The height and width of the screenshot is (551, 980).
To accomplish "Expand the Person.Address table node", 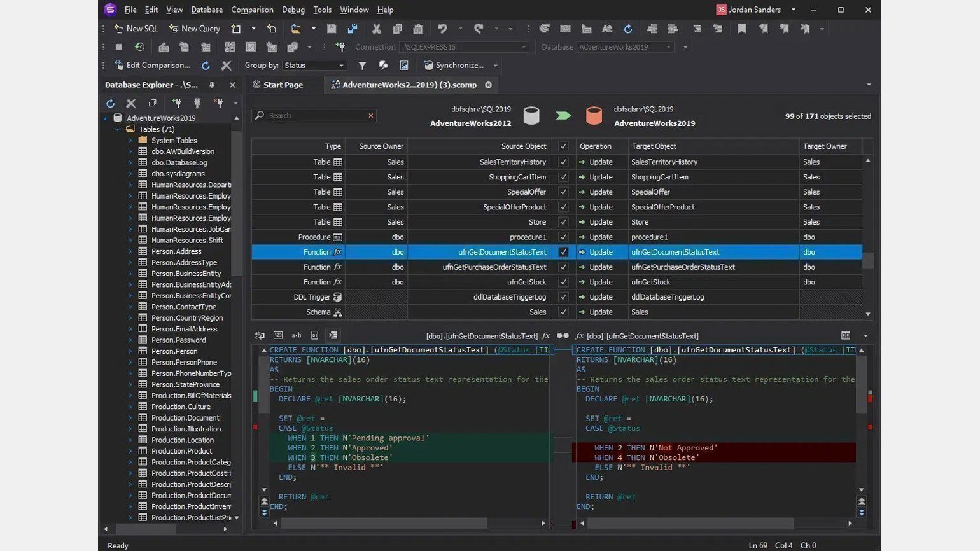I will [130, 251].
